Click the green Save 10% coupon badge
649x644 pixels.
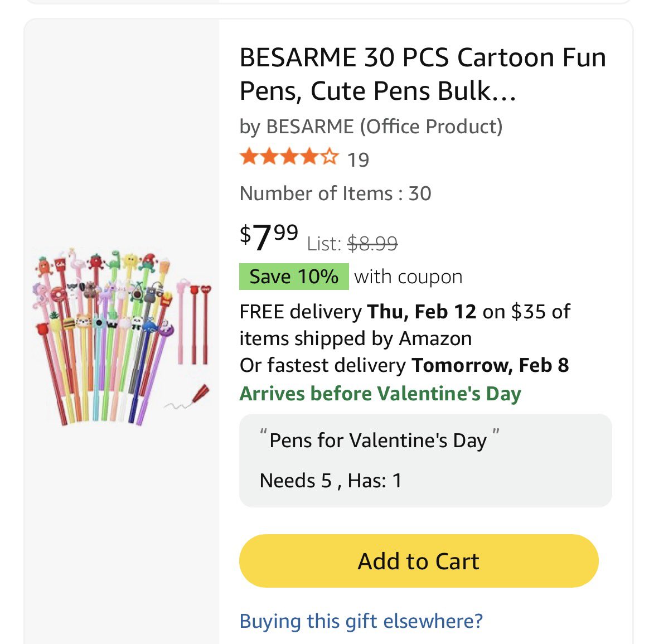pos(294,277)
